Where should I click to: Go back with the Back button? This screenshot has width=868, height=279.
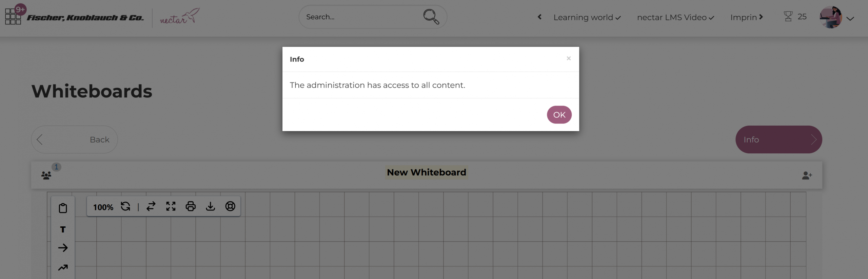click(74, 139)
